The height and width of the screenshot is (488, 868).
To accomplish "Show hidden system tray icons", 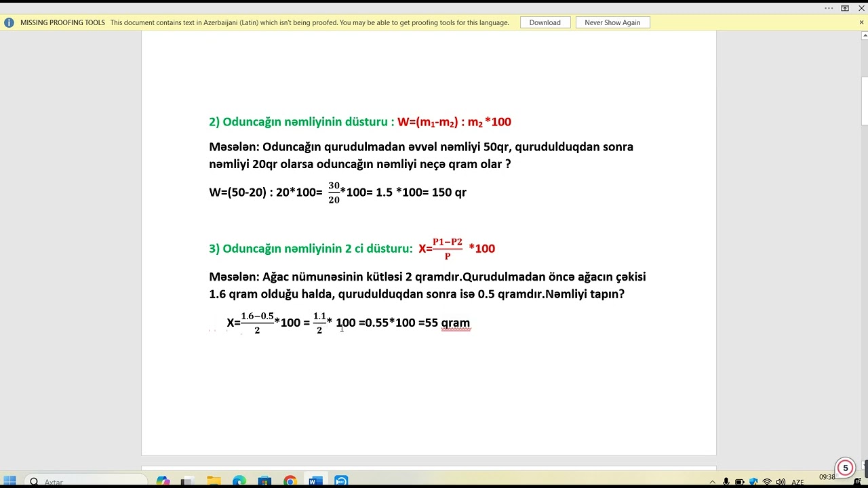I will [713, 482].
